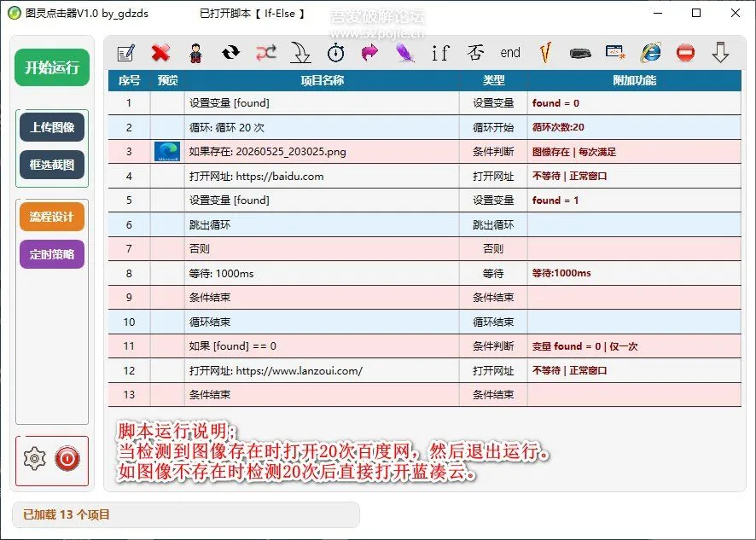756x540 pixels.
Task: Click the '循环次数:20' cell
Action: [634, 127]
